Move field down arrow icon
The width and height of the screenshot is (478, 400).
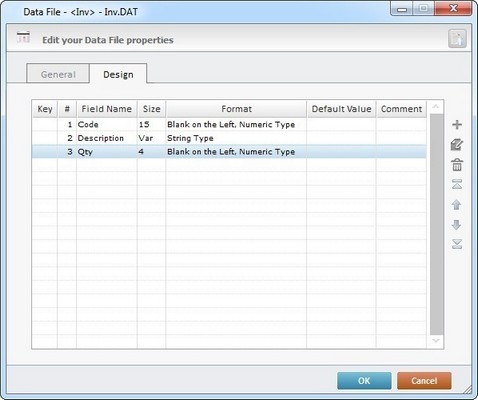457,225
